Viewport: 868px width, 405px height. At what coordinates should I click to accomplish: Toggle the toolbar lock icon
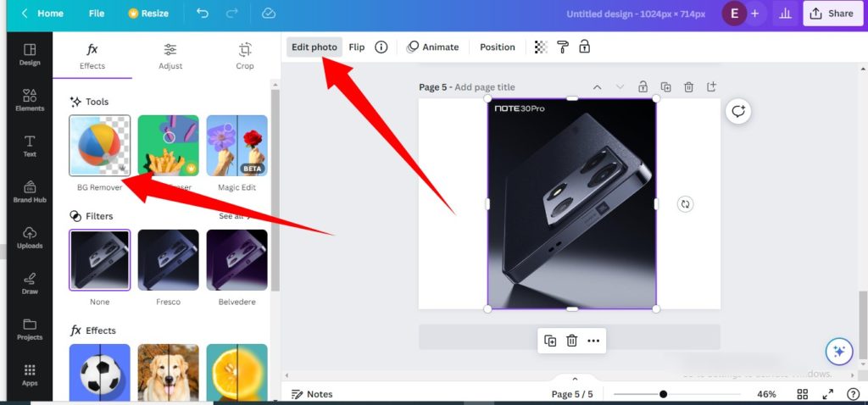[585, 47]
